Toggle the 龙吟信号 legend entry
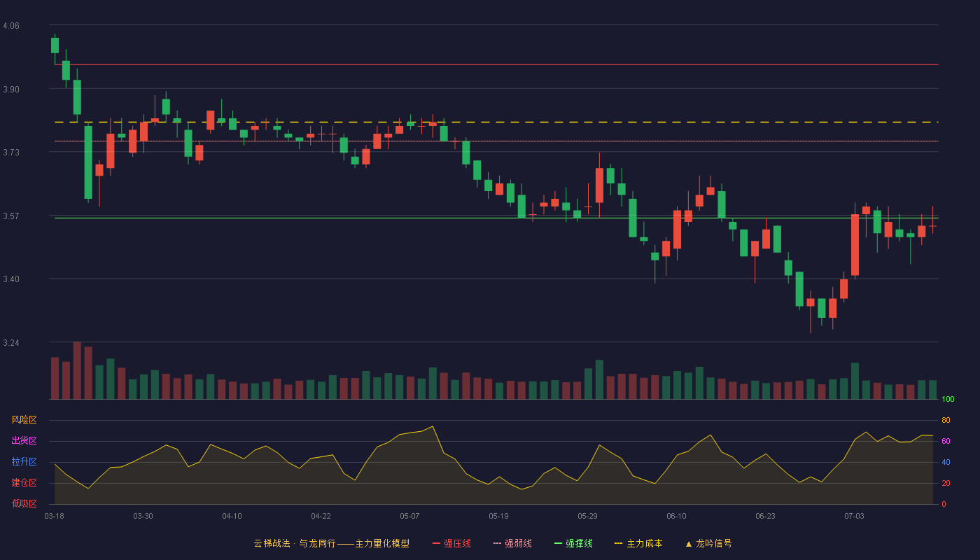Image resolution: width=980 pixels, height=560 pixels. 708,543
